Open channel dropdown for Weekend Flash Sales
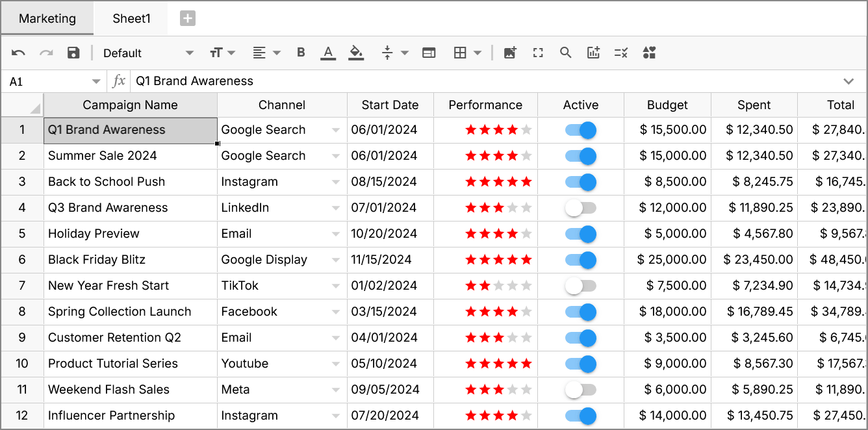 pyautogui.click(x=335, y=390)
